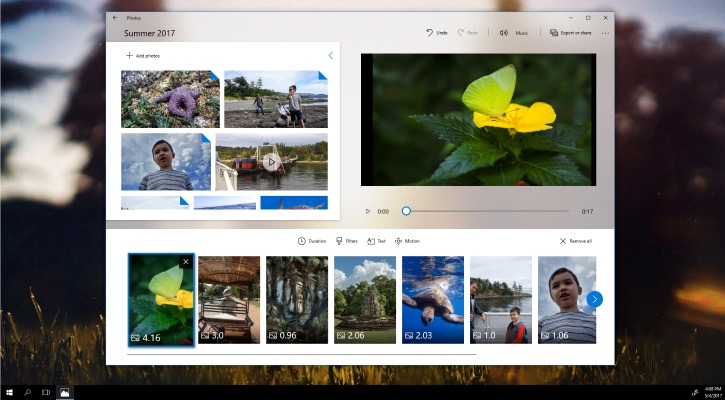Viewport: 725px width, 400px height.
Task: Select the temple and trees clip 2.06
Action: click(365, 300)
